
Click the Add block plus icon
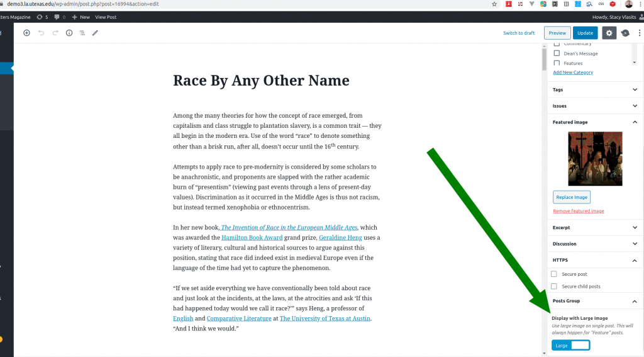26,33
